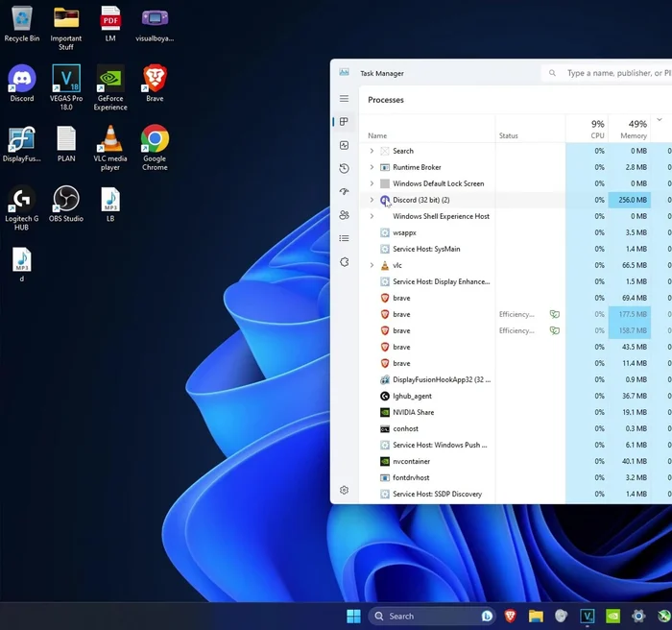Switch to the Users page icon

pos(345,215)
